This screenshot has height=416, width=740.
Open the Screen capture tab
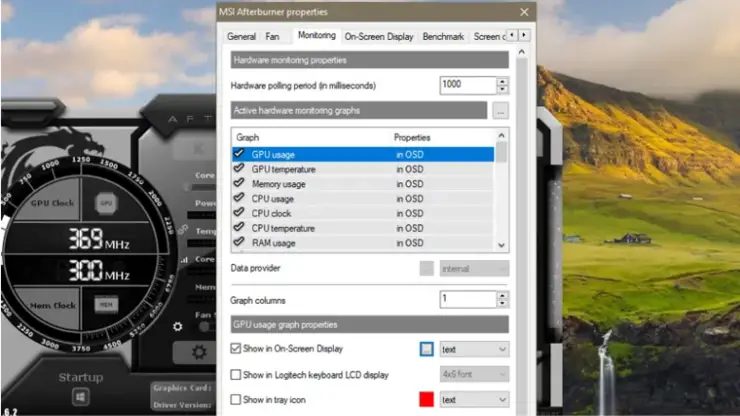pyautogui.click(x=488, y=37)
